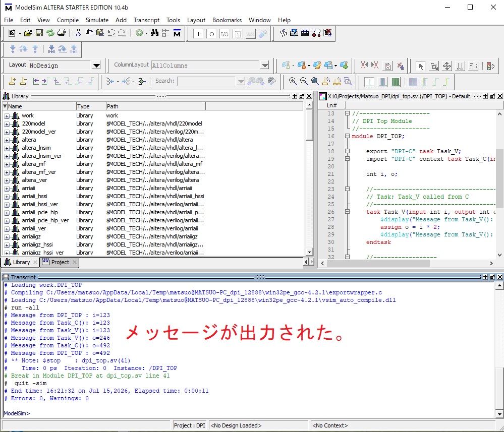
Task: Click the Cut scissors icon
Action: (x=78, y=33)
